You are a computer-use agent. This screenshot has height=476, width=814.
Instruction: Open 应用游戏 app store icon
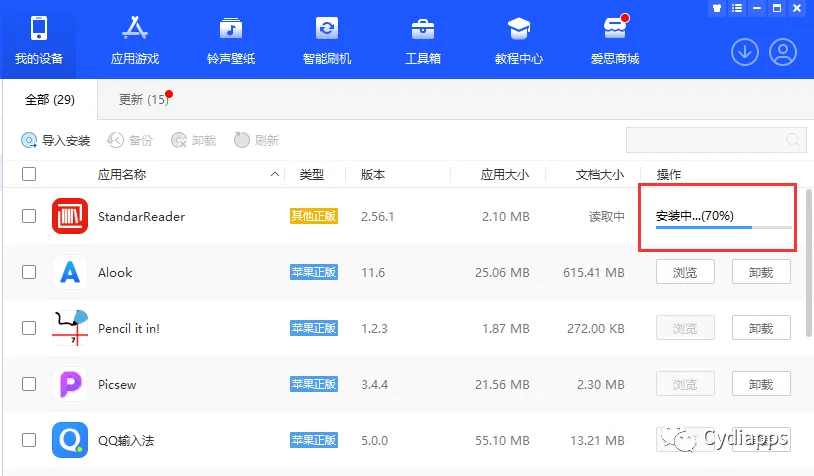click(134, 28)
